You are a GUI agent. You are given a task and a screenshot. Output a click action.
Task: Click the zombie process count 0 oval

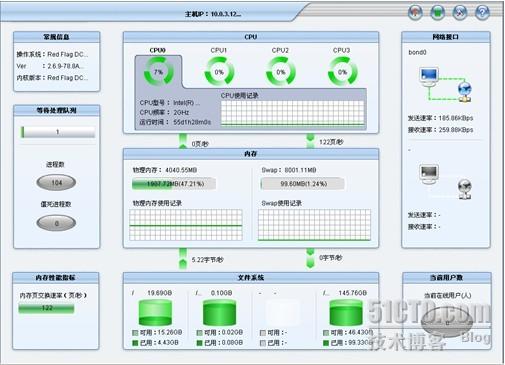[x=56, y=223]
